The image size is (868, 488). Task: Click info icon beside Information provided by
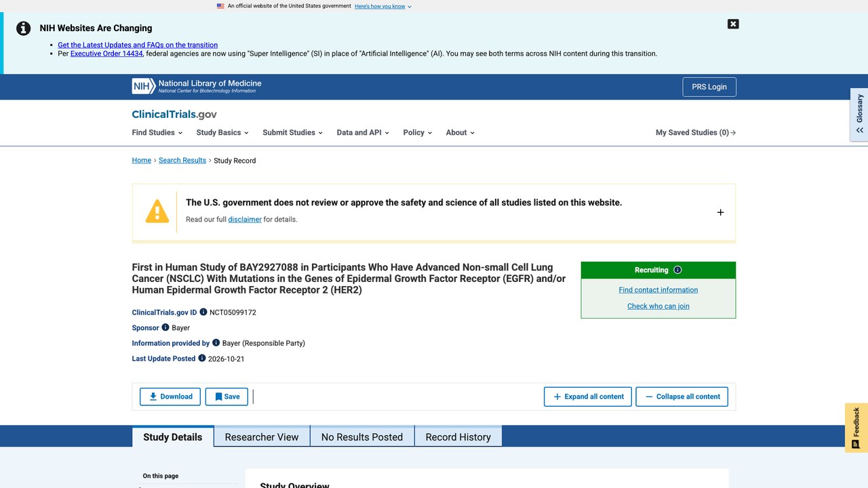216,343
